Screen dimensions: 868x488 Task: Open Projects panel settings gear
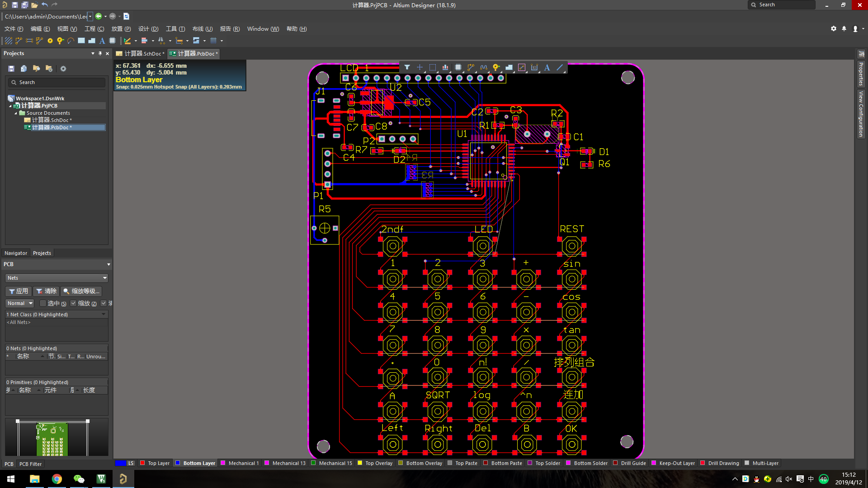63,69
